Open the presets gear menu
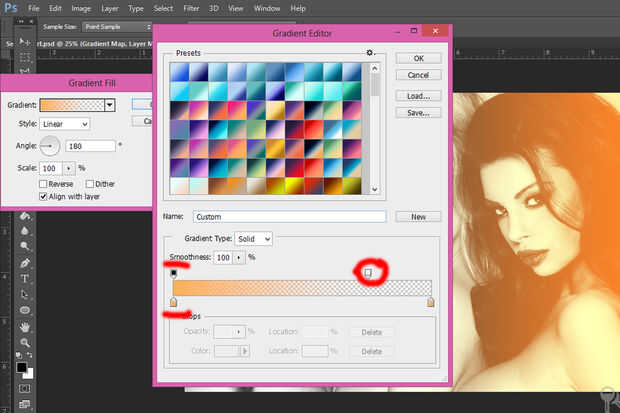This screenshot has width=620, height=413. point(370,53)
